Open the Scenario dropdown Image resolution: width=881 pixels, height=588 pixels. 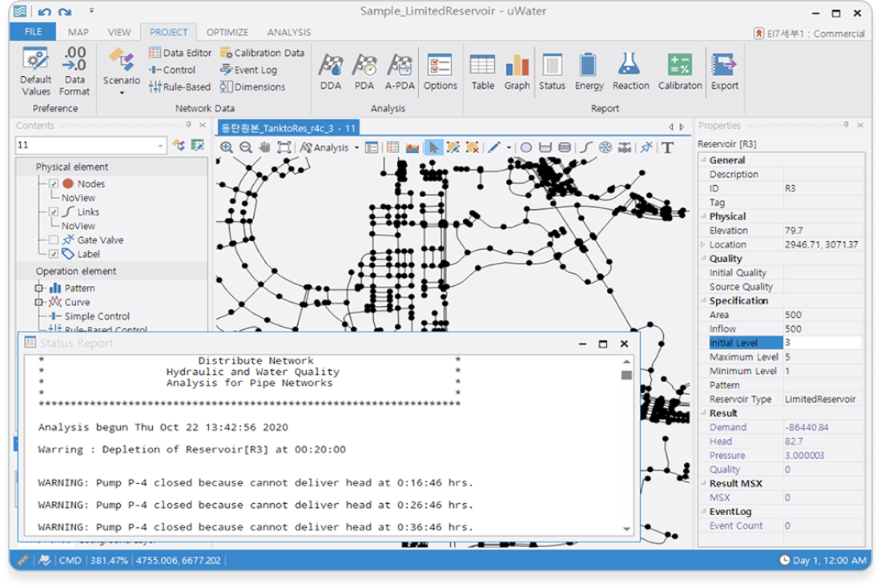tap(121, 80)
